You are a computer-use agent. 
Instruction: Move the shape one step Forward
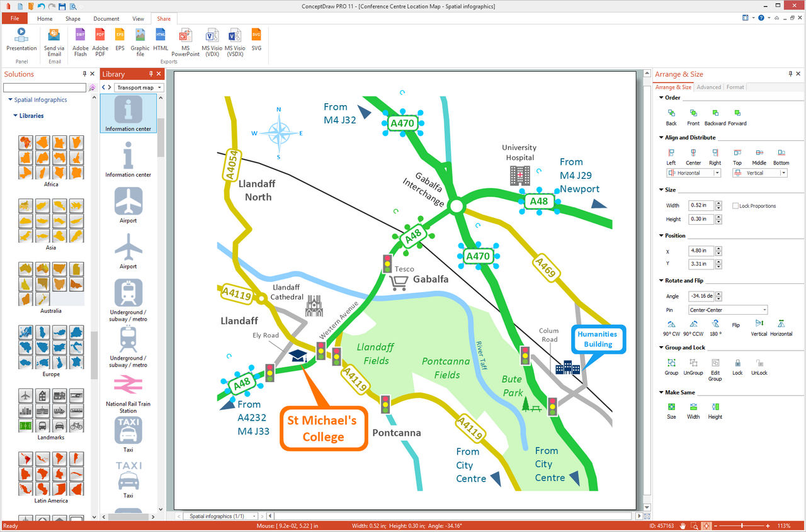737,117
